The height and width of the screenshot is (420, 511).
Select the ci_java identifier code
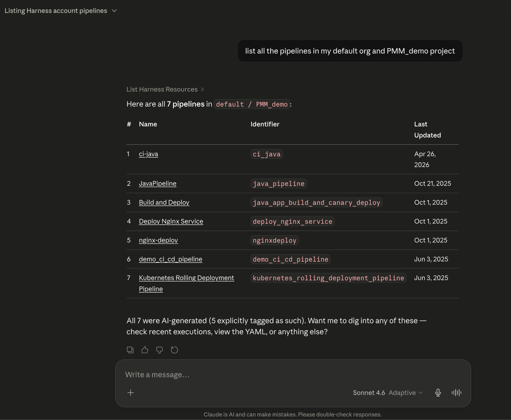266,154
